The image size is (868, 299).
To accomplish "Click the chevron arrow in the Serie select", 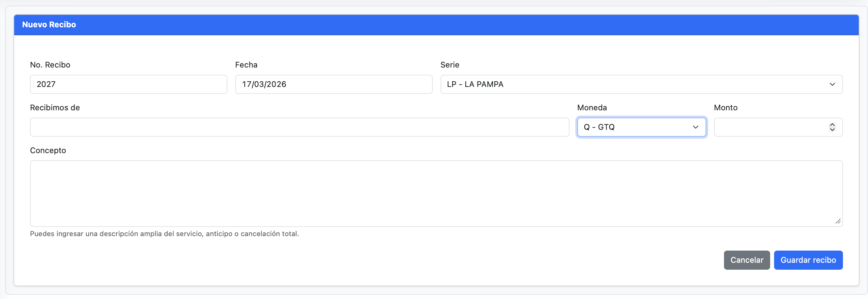I will coord(832,84).
